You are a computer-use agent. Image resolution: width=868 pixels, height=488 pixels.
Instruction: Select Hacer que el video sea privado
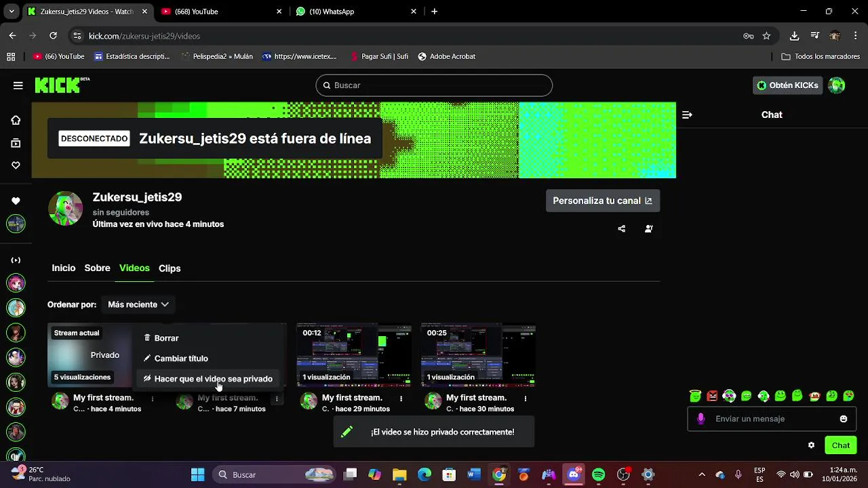[x=208, y=379]
